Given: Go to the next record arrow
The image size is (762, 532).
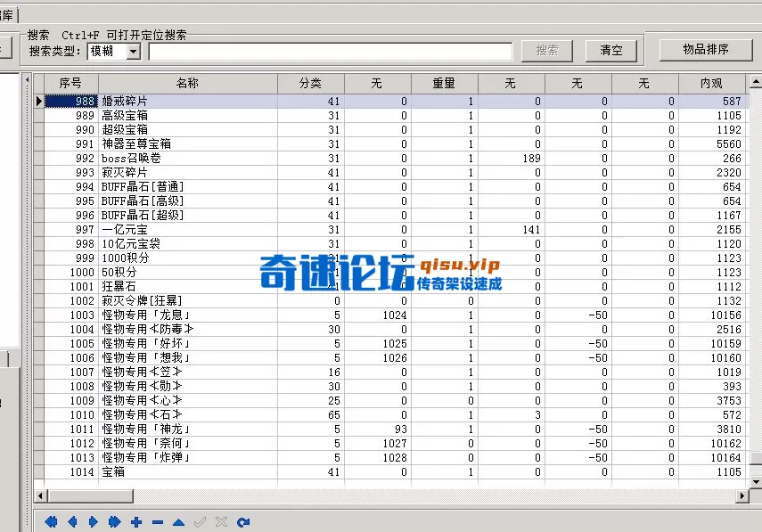Looking at the screenshot, I should point(94,521).
